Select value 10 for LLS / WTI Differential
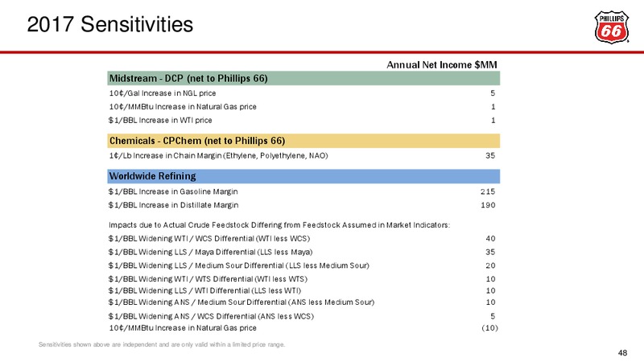 [490, 290]
